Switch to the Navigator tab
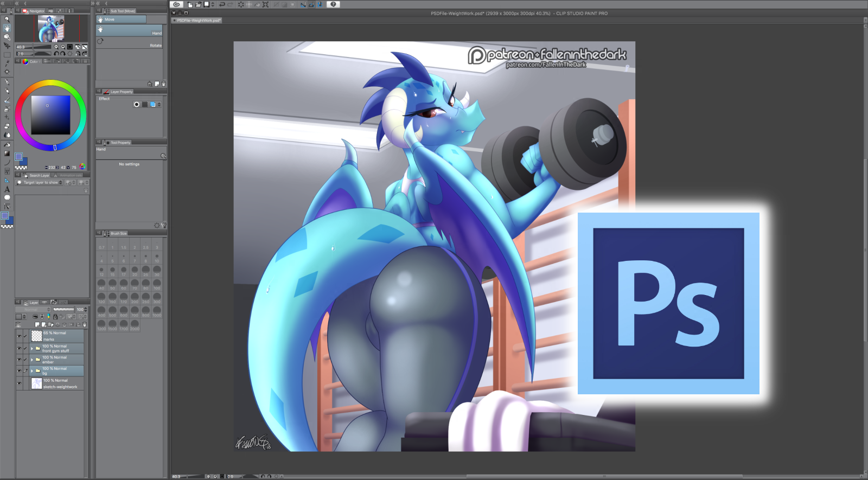Viewport: 868px width, 480px height. (x=34, y=11)
